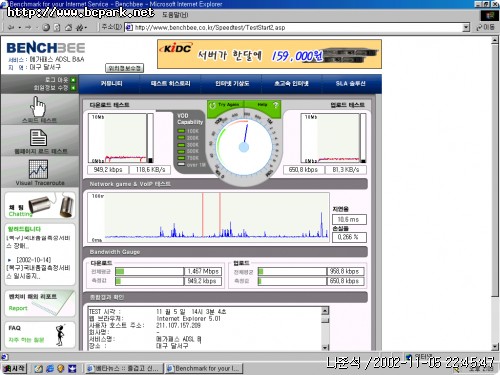Click the 118.6 KB/s download value
The height and width of the screenshot is (375, 500).
click(150, 170)
